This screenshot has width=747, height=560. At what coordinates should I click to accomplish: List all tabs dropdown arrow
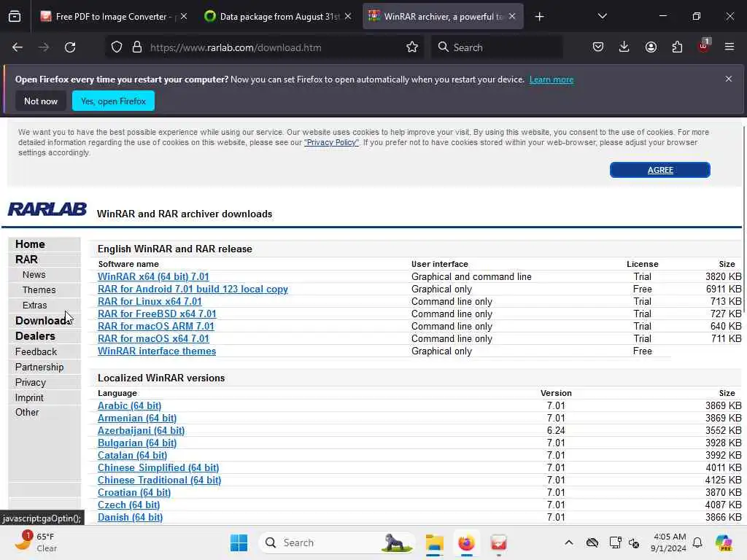pos(602,17)
